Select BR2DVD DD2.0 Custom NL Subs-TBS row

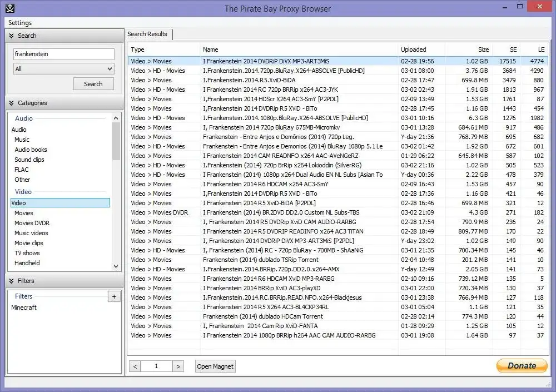338,212
